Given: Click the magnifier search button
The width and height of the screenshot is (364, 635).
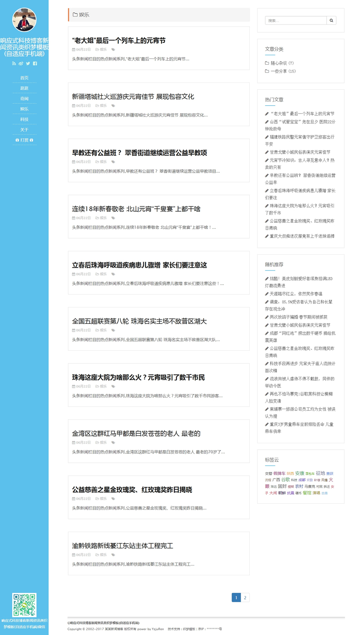Looking at the screenshot, I should [x=332, y=20].
